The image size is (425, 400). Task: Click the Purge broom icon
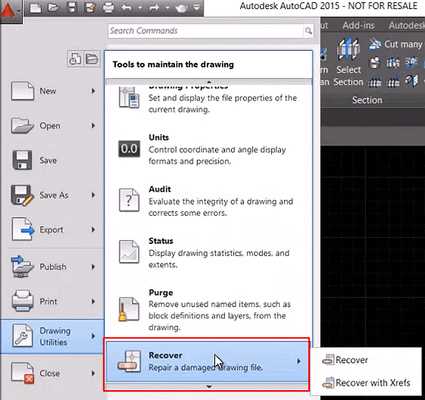pos(129,309)
